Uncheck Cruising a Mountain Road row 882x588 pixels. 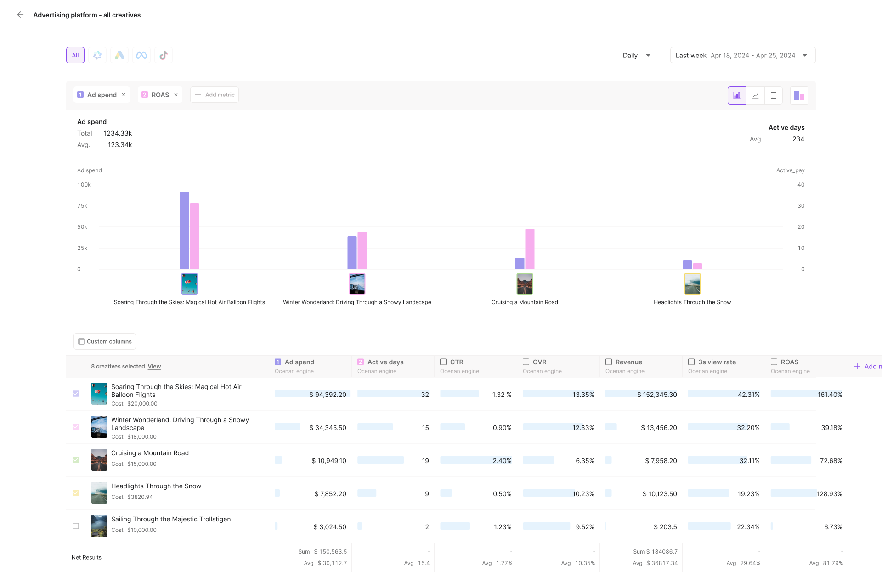tap(76, 460)
